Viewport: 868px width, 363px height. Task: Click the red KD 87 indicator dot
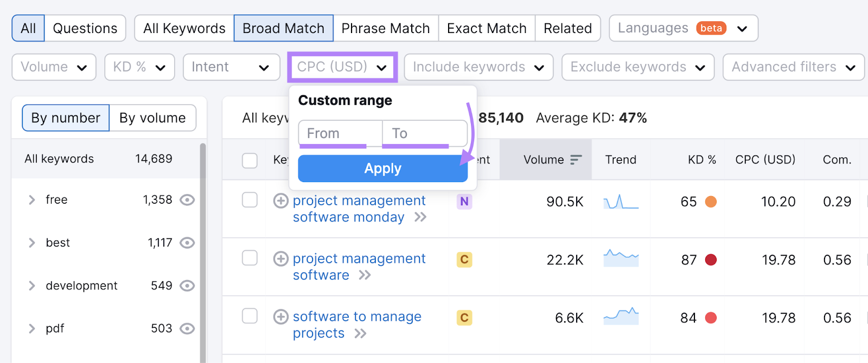(x=711, y=260)
